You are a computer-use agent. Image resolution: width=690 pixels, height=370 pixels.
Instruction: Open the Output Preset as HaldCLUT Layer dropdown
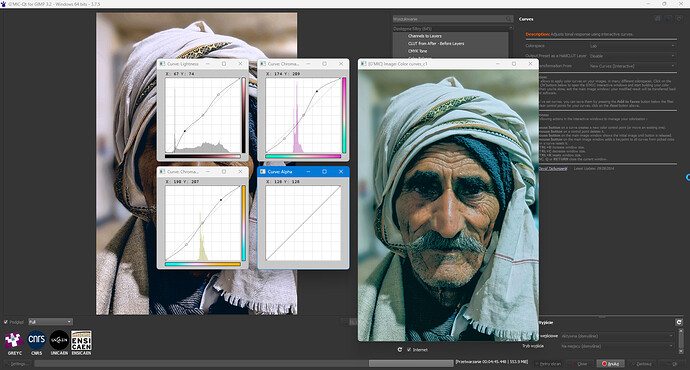pyautogui.click(x=632, y=56)
